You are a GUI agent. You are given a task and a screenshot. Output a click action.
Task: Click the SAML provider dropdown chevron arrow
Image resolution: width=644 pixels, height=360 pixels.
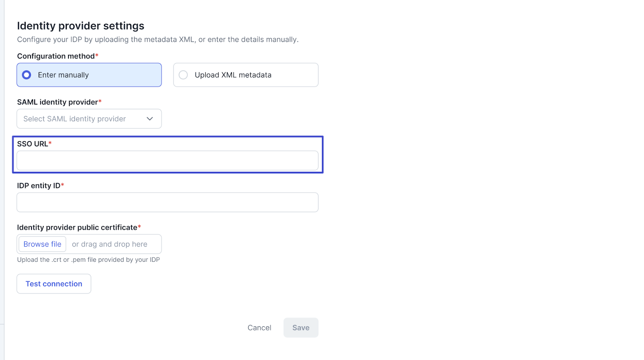[x=150, y=119]
